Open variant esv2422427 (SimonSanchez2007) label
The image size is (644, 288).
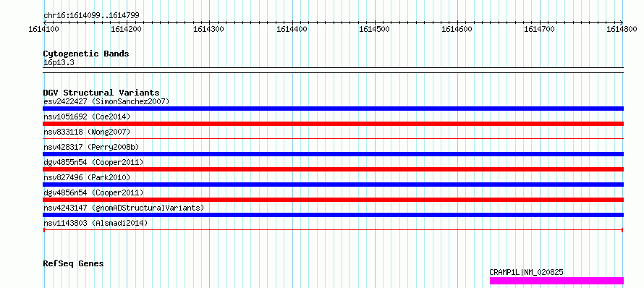coord(106,101)
